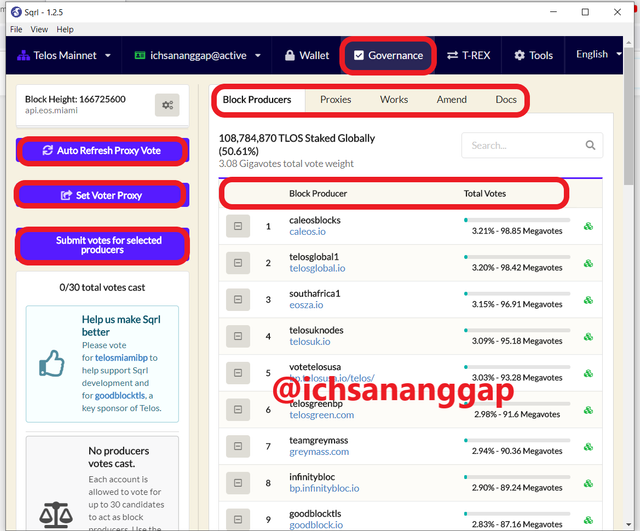
Task: Open the Help menu
Action: tap(65, 29)
